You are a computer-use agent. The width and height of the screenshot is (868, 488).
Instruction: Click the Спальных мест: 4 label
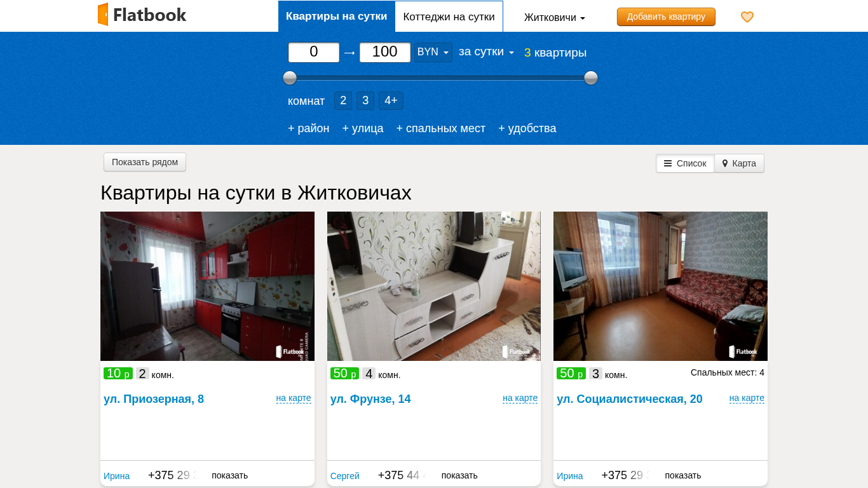[x=728, y=372]
